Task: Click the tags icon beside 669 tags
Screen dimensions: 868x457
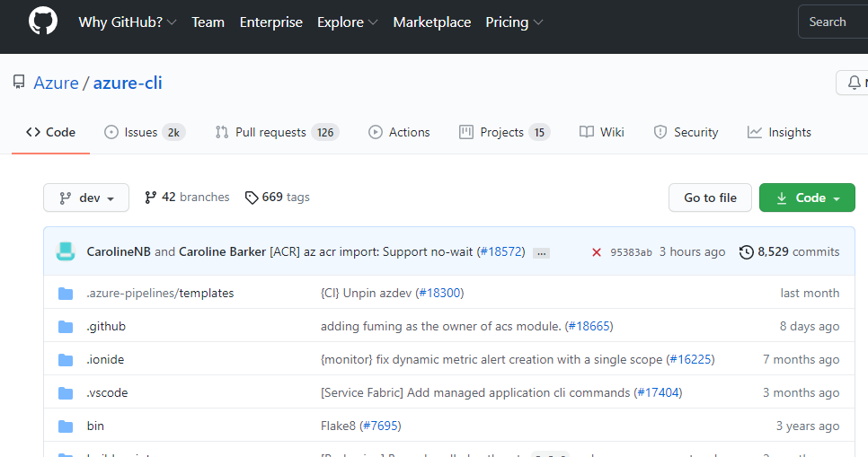Action: click(252, 198)
